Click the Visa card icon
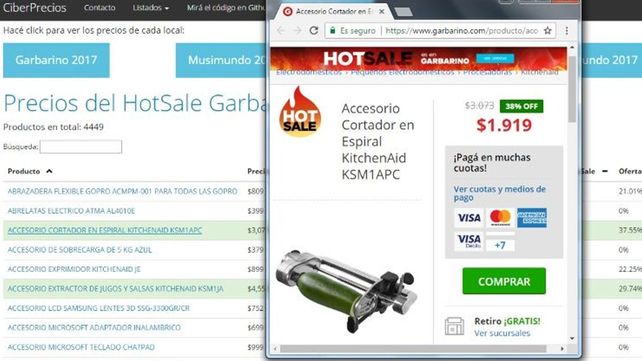642x361 pixels. pos(469,218)
